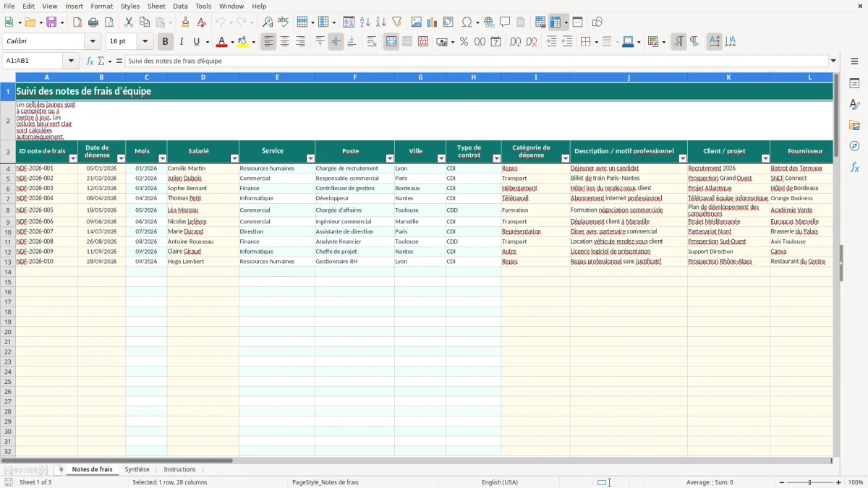The width and height of the screenshot is (868, 488).
Task: Open the Sheet menu
Action: (x=156, y=6)
